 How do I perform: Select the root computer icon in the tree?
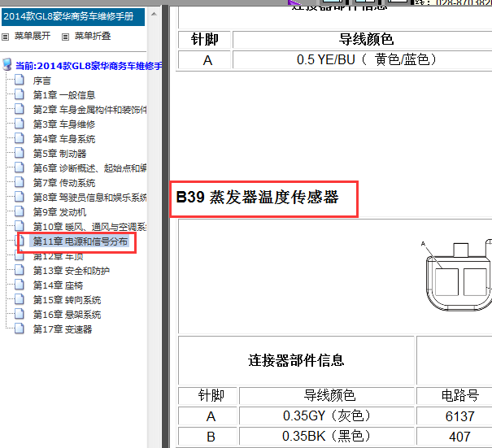pos(7,64)
